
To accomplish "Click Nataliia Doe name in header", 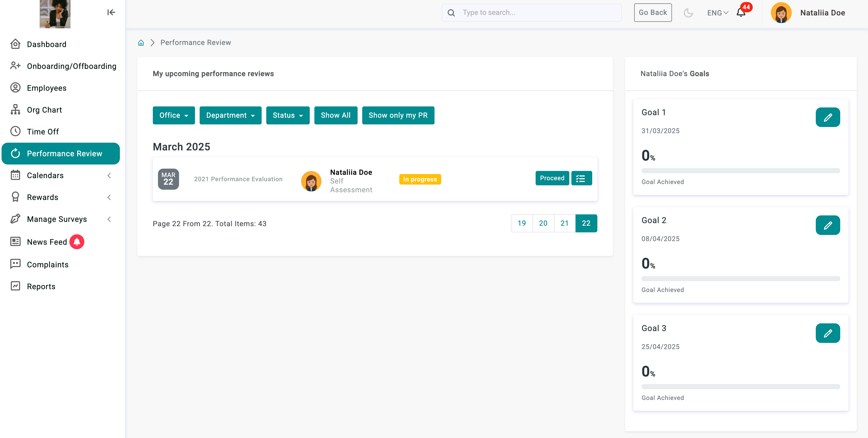I will pyautogui.click(x=822, y=13).
